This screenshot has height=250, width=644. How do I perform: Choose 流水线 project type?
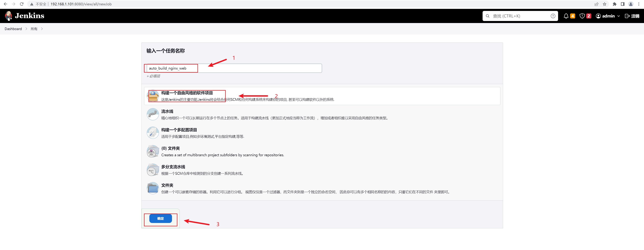tap(322, 114)
